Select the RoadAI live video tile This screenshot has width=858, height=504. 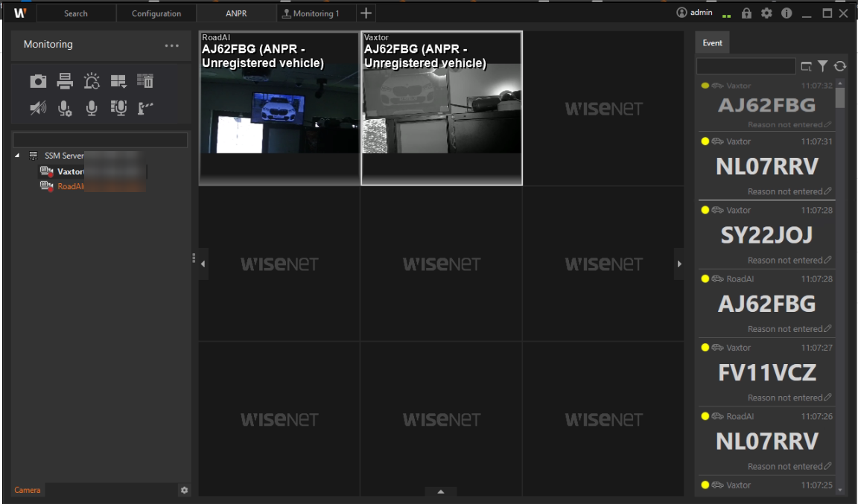point(279,109)
